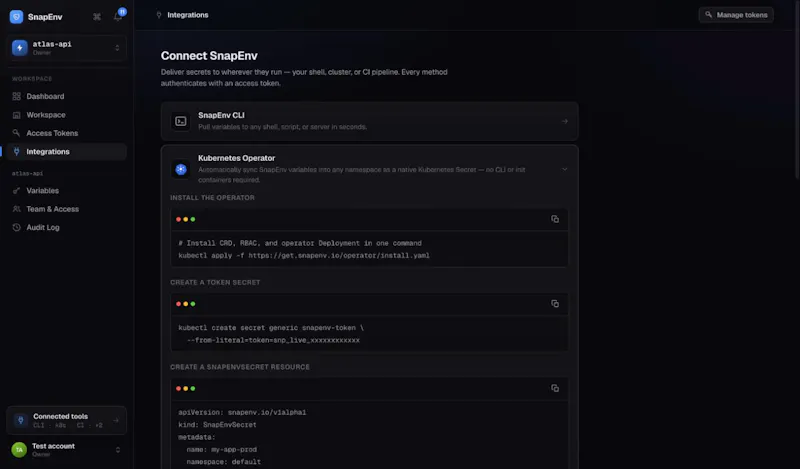
Task: Click the install comment line in code block
Action: (x=300, y=243)
